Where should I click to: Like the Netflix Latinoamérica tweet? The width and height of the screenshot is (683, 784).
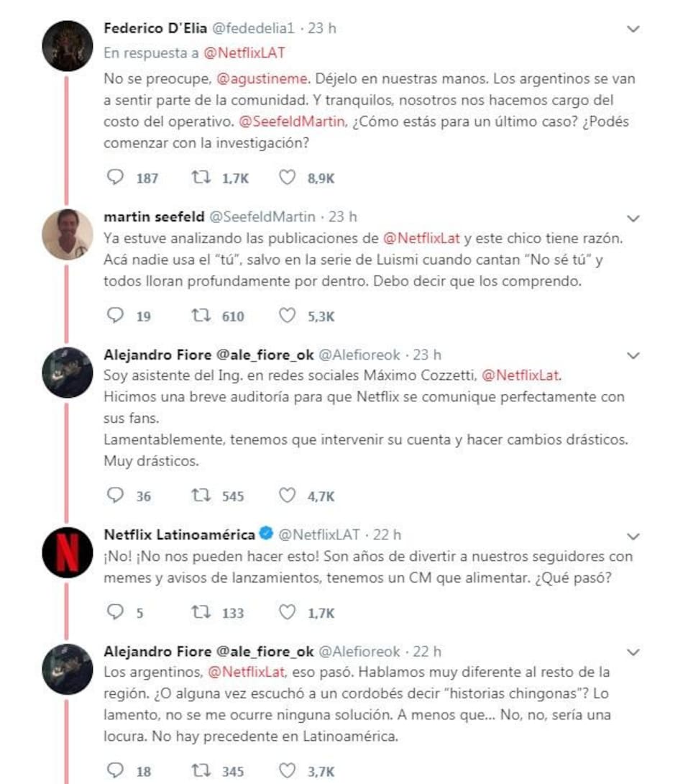point(287,612)
